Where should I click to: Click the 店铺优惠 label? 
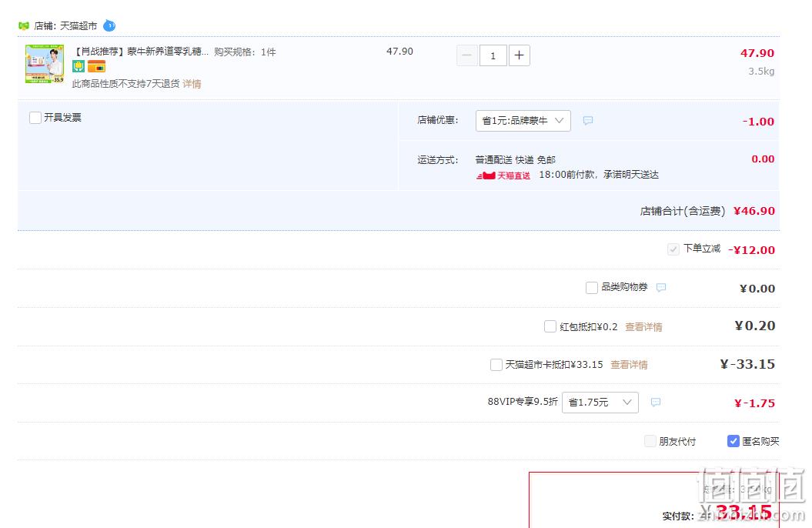click(x=438, y=120)
